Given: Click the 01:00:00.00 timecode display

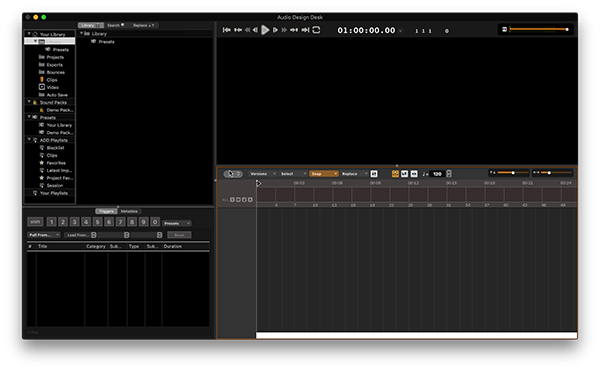Looking at the screenshot, I should pos(366,30).
